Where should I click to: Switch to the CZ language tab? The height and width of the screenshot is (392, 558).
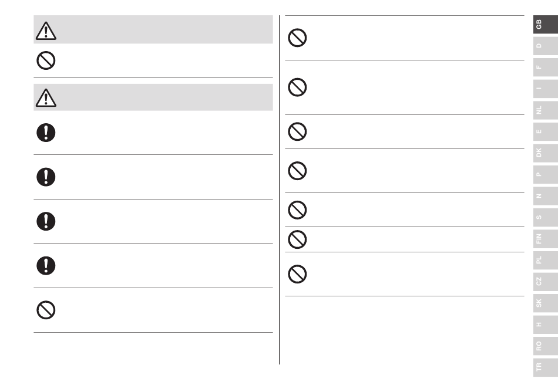click(546, 282)
